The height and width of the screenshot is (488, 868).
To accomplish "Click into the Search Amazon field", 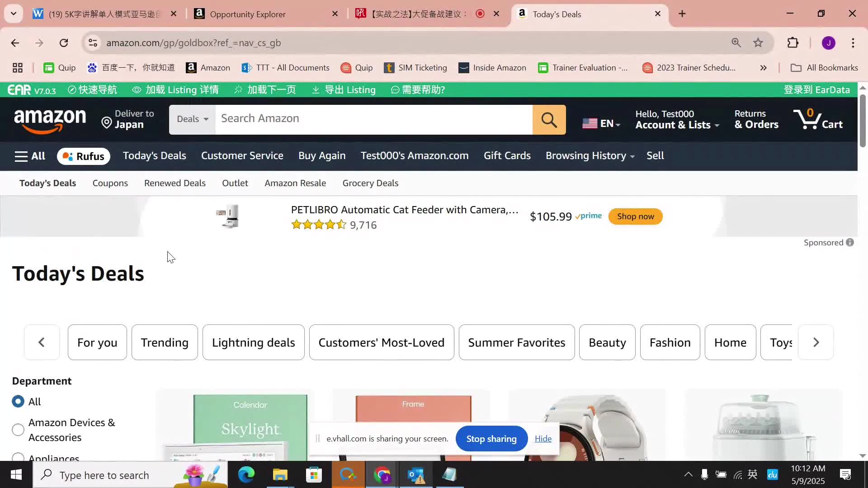I will (x=374, y=120).
